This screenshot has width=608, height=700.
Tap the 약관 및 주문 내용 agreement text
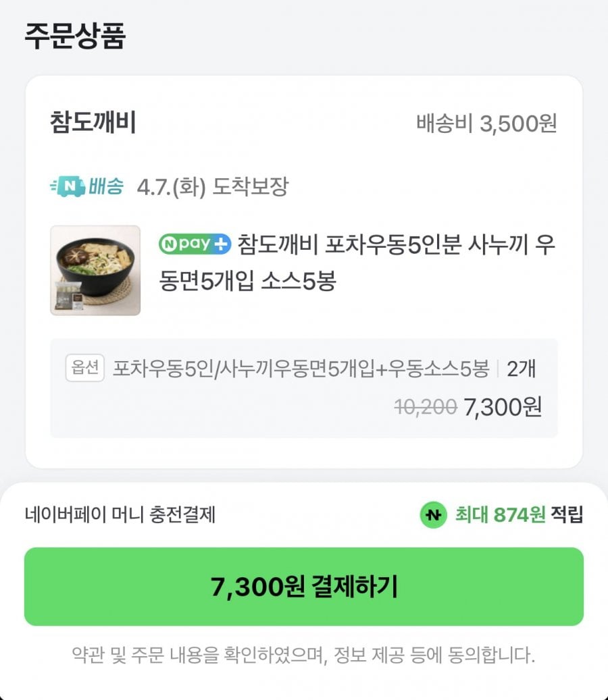coord(303,655)
